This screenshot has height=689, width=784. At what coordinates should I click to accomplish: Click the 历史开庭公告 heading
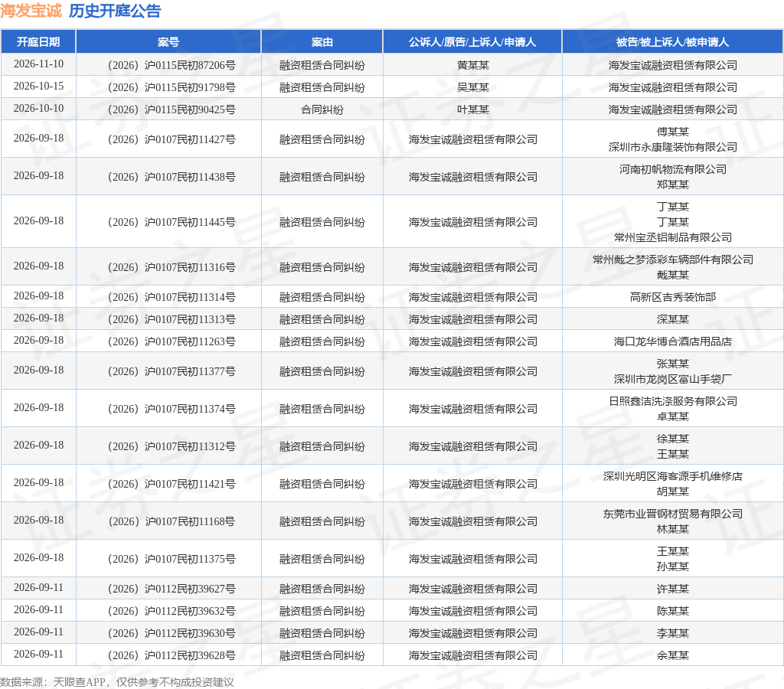(115, 11)
